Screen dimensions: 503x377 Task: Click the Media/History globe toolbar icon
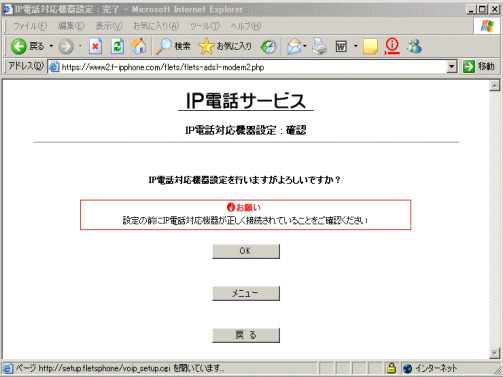pyautogui.click(x=269, y=46)
